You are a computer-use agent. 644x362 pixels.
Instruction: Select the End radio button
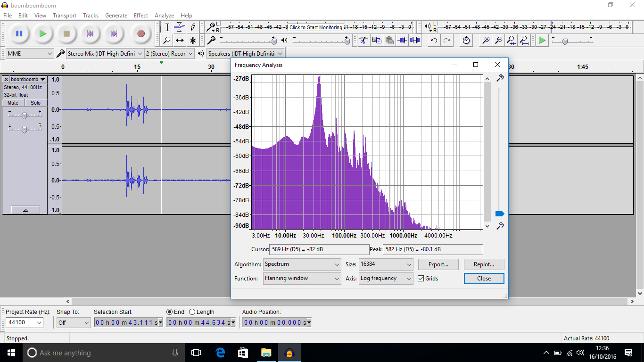170,312
